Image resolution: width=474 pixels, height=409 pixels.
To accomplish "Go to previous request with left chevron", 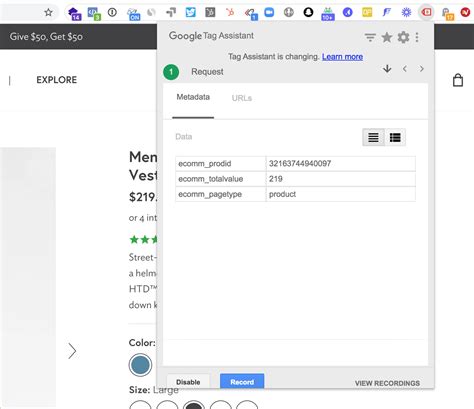I will pyautogui.click(x=405, y=69).
